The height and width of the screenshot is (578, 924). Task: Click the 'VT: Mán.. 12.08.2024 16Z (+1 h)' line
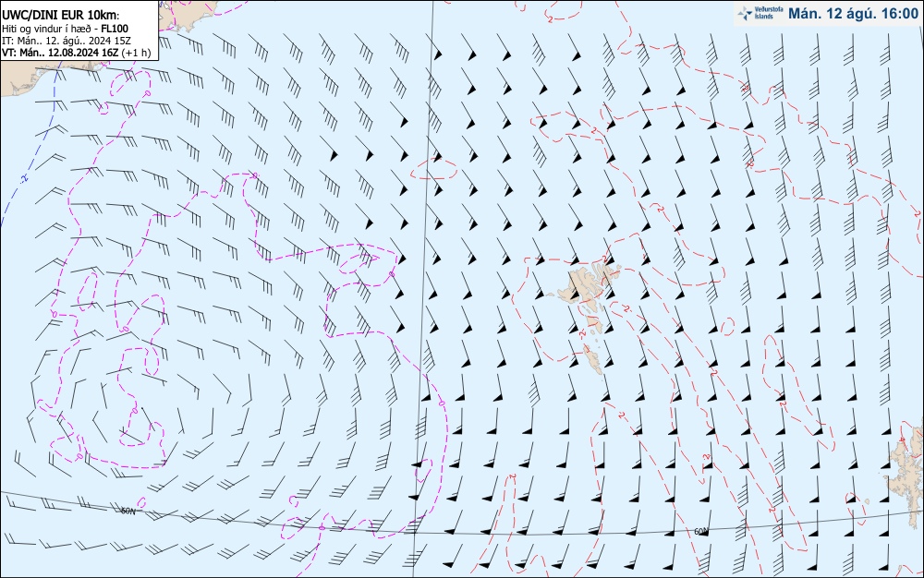click(76, 53)
